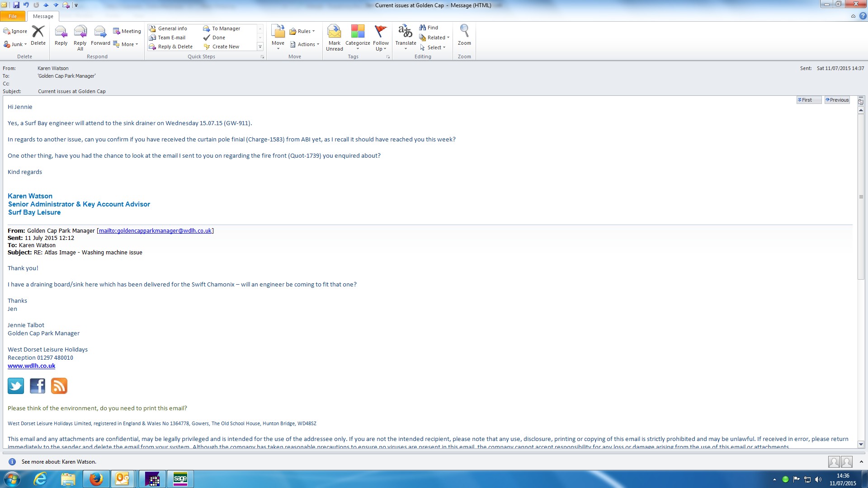Click the RSS feed icon in signature
868x488 pixels.
(59, 386)
